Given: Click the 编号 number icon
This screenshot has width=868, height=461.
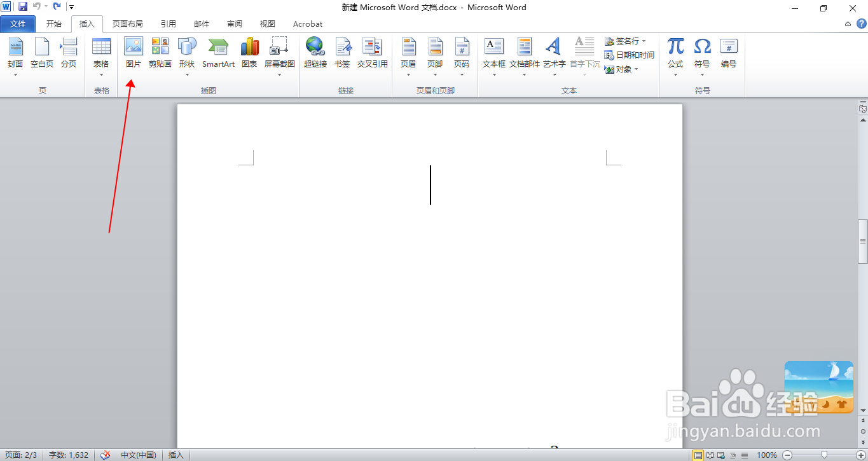Looking at the screenshot, I should point(729,52).
